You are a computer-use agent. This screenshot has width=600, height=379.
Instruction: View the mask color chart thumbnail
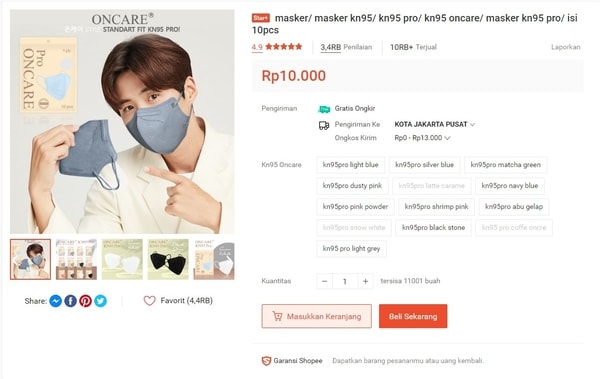click(x=76, y=260)
